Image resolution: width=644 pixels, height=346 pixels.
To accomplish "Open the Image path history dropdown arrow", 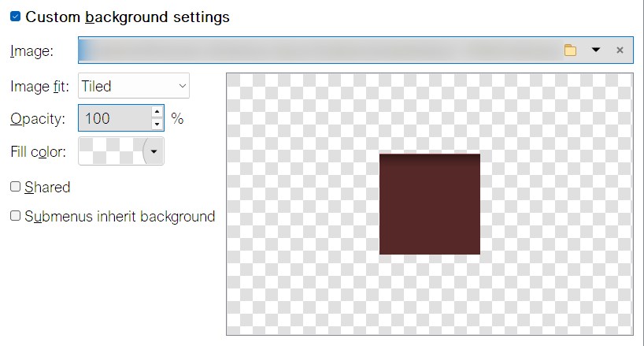I will pyautogui.click(x=595, y=50).
